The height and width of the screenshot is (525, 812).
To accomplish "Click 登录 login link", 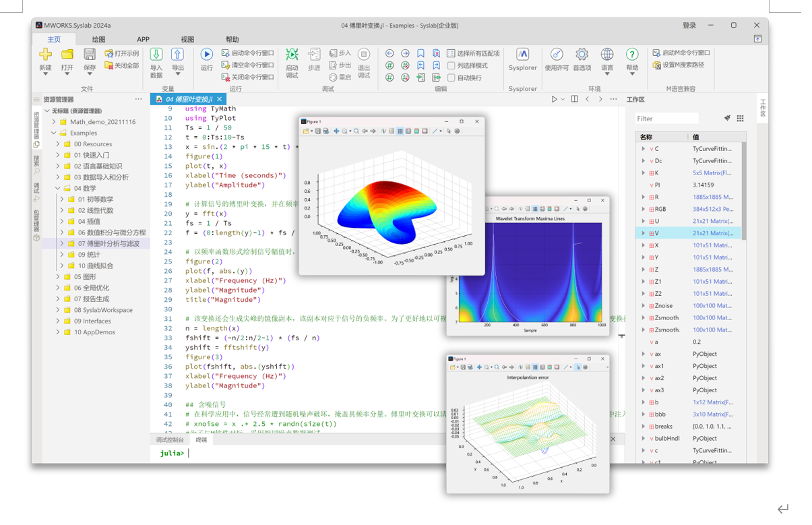I will point(689,26).
